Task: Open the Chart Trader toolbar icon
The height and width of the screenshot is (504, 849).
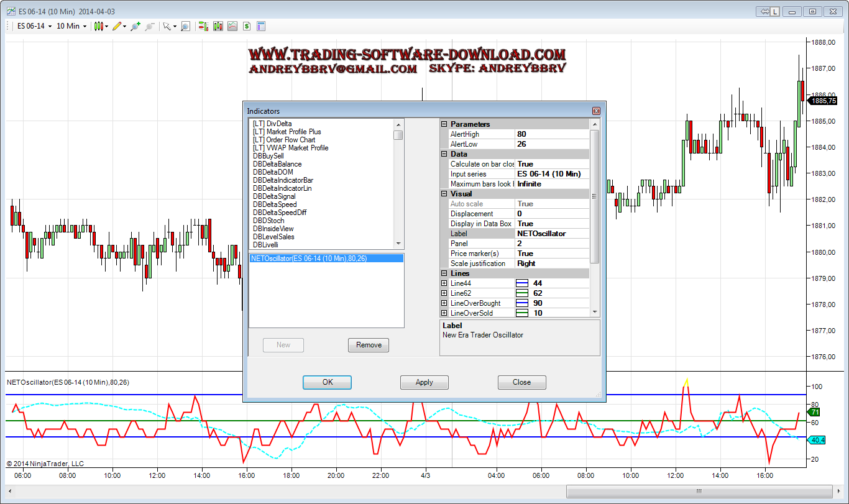Action: tap(203, 26)
